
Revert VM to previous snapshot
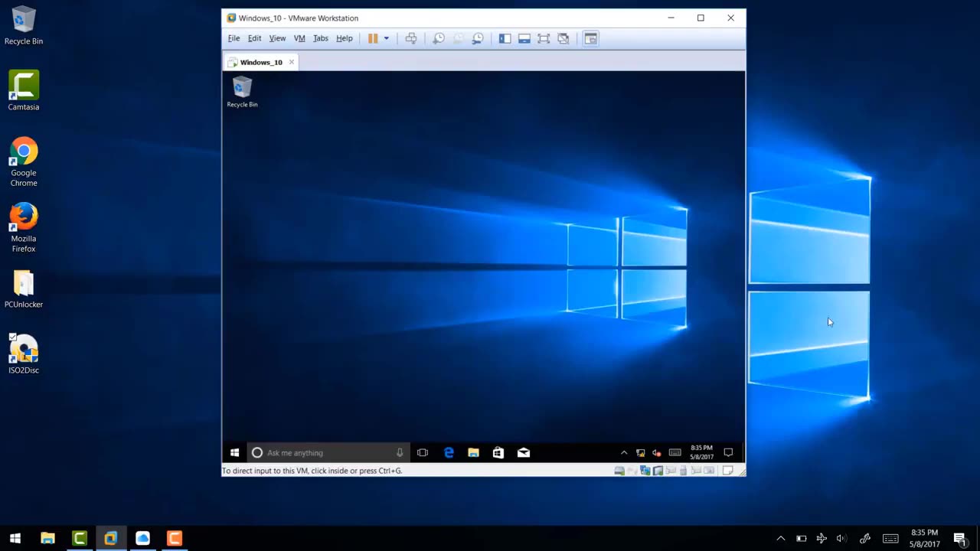coord(459,38)
